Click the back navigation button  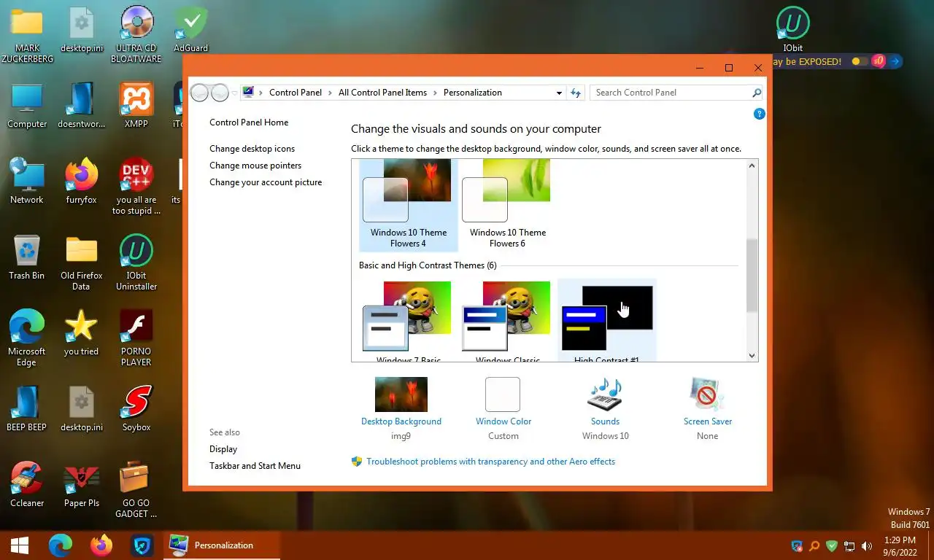[199, 93]
